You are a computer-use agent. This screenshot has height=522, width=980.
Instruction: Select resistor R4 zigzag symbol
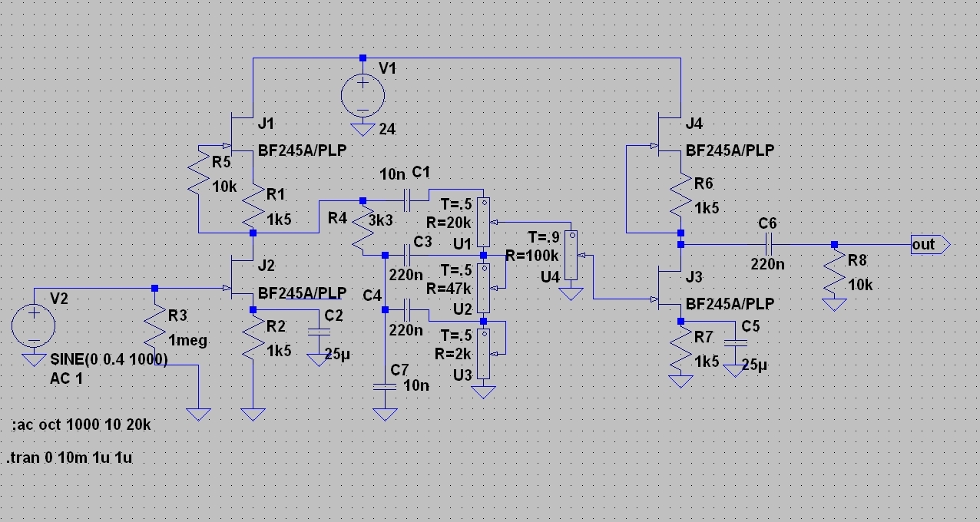coord(363,229)
